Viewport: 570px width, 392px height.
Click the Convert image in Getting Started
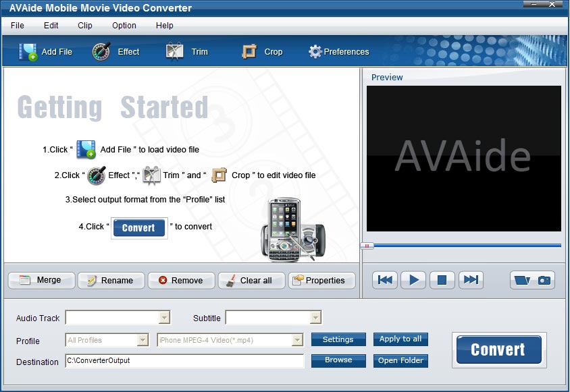pyautogui.click(x=139, y=228)
